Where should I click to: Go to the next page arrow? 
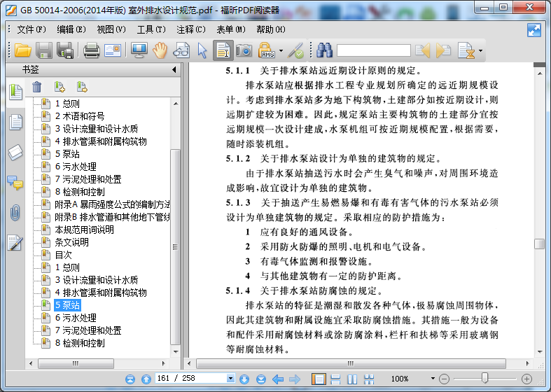point(244,379)
